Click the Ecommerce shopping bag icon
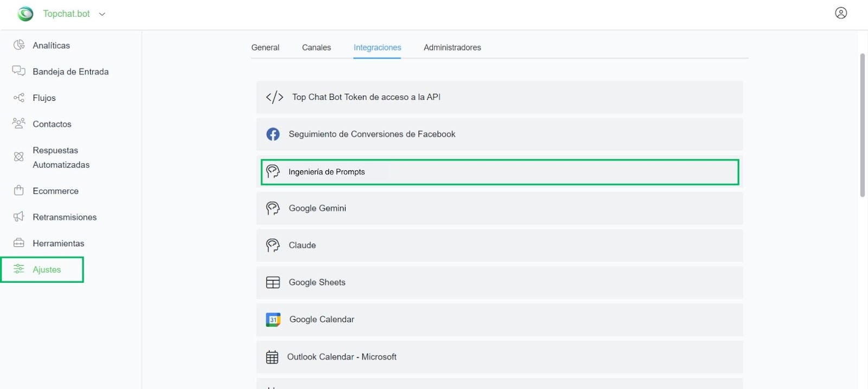 coord(19,190)
